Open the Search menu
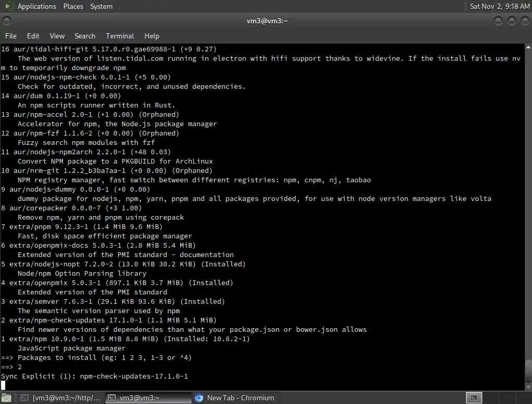532x404 pixels. pos(85,36)
